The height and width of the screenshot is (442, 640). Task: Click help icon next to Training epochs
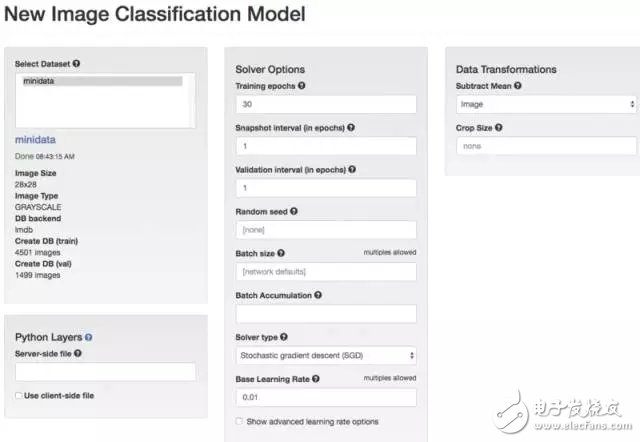[302, 86]
